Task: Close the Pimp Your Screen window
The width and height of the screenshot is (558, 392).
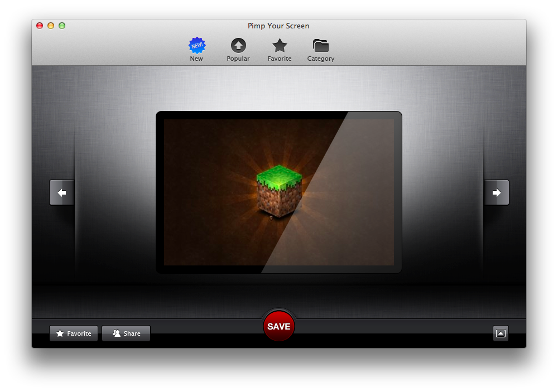Action: (40, 26)
